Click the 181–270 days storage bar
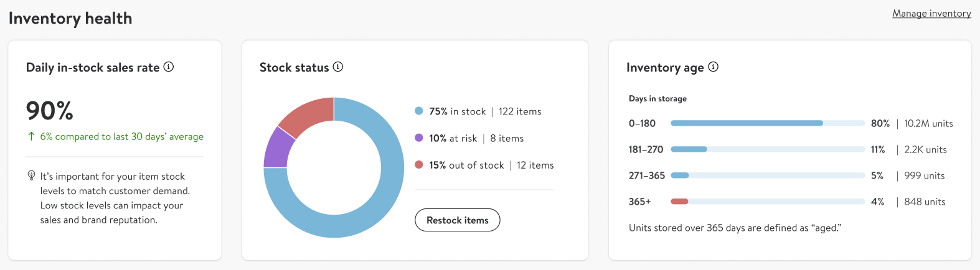The width and height of the screenshot is (980, 270). (x=768, y=149)
